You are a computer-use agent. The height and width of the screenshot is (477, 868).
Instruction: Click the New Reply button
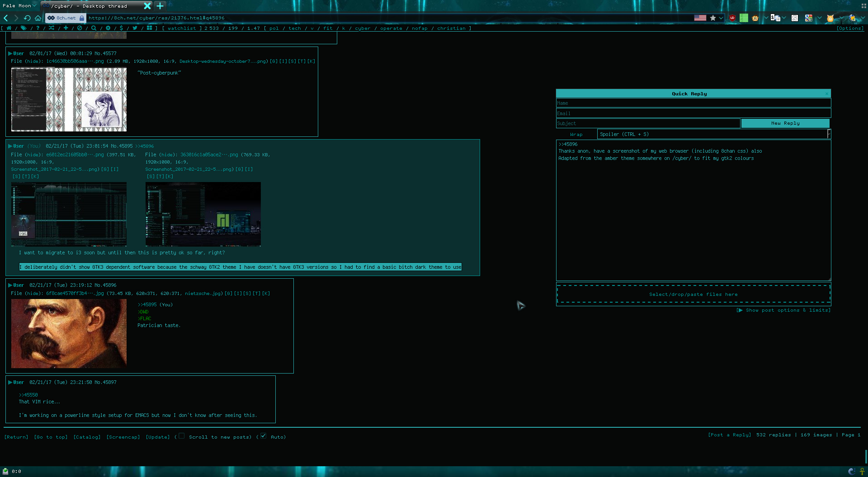pos(785,123)
